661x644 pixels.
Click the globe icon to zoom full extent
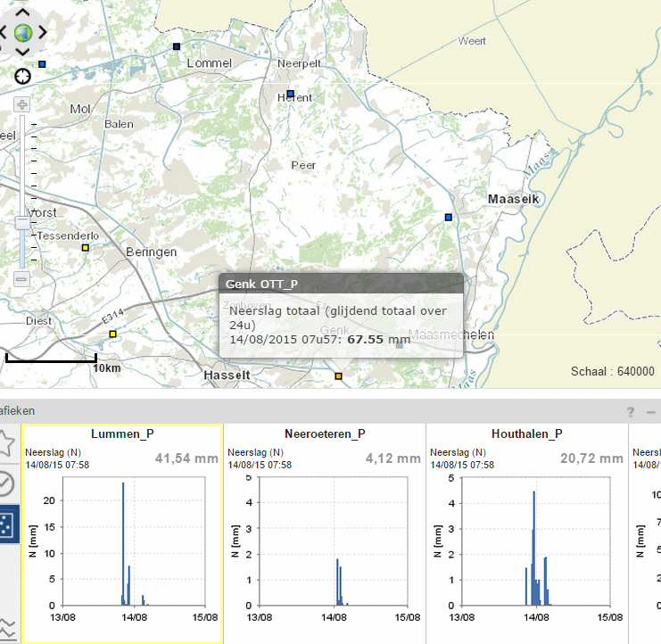click(x=23, y=32)
